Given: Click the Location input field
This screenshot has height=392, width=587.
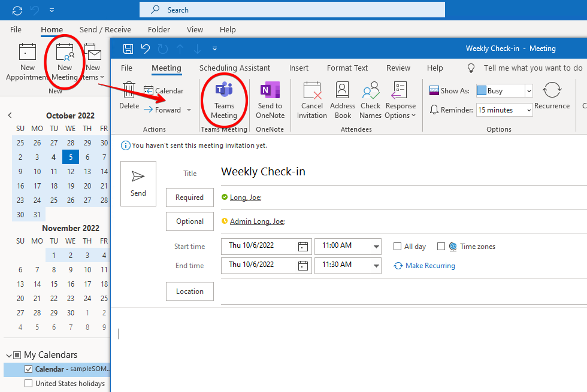Looking at the screenshot, I should tap(401, 292).
